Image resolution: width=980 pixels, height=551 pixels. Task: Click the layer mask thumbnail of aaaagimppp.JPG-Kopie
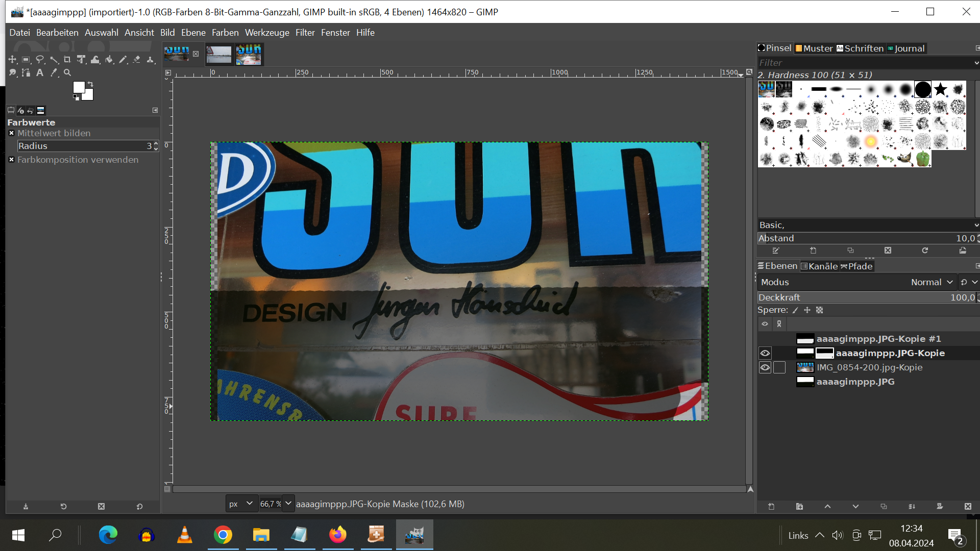pyautogui.click(x=824, y=353)
